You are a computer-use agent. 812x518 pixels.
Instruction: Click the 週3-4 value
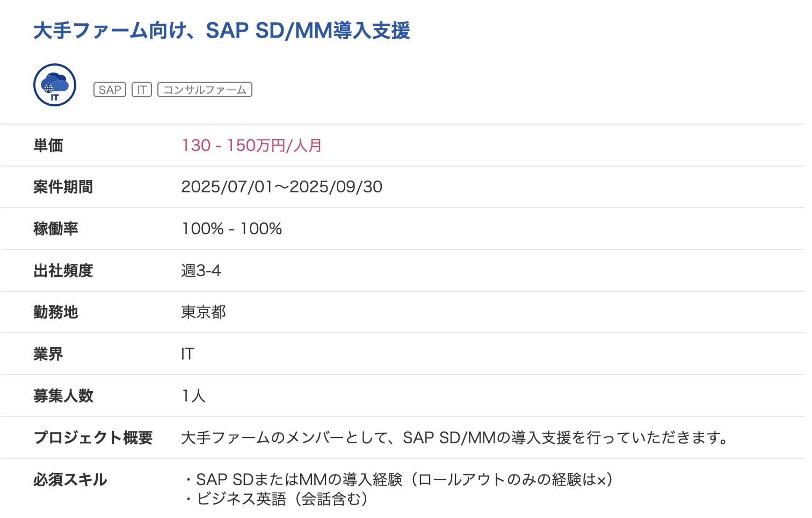201,270
